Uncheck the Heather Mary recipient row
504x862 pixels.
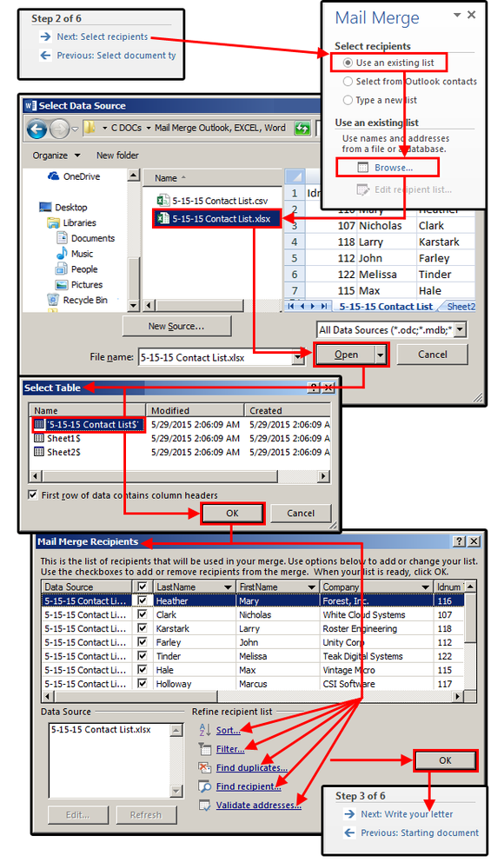pyautogui.click(x=143, y=600)
